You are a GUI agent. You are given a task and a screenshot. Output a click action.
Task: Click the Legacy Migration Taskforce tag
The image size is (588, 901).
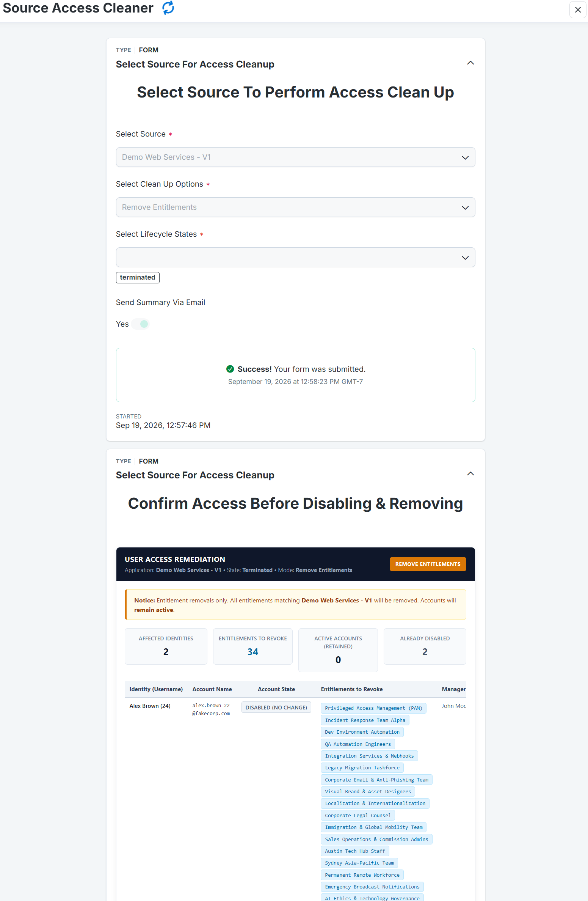click(362, 768)
